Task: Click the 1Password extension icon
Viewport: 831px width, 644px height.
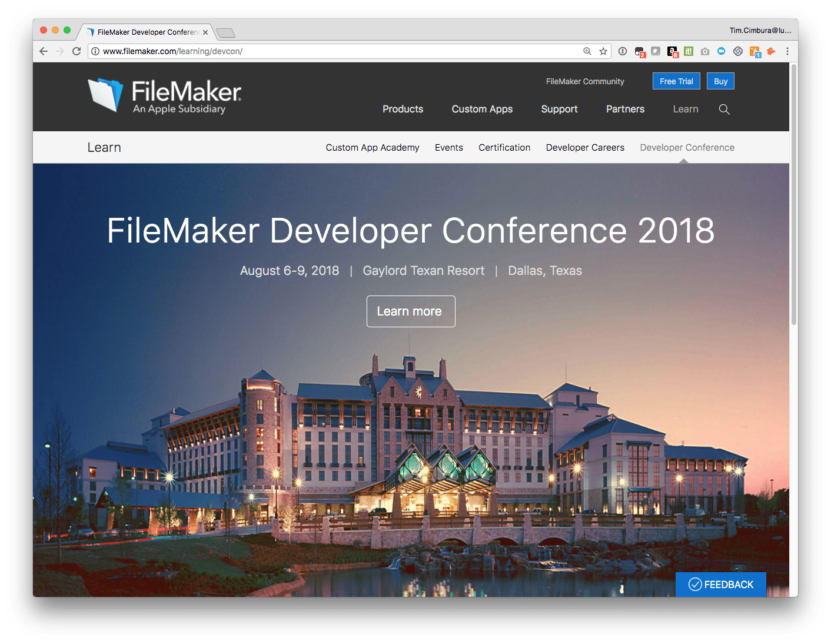Action: tap(623, 51)
